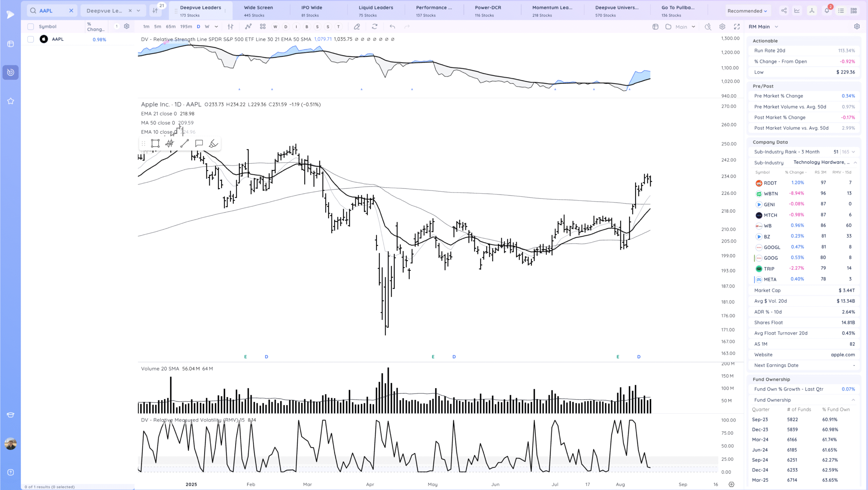The width and height of the screenshot is (868, 490).
Task: Toggle the select-all Symbol checkbox
Action: pos(31,26)
